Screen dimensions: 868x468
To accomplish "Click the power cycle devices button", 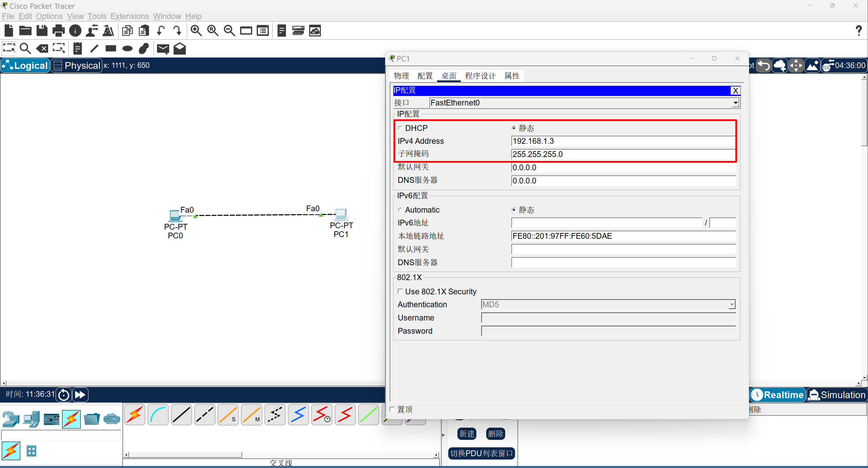I will tap(64, 395).
